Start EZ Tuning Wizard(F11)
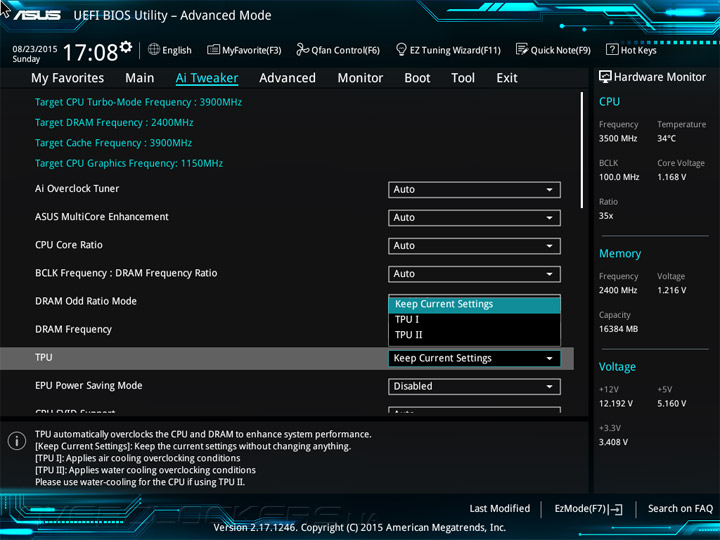The height and width of the screenshot is (540, 720). (448, 50)
